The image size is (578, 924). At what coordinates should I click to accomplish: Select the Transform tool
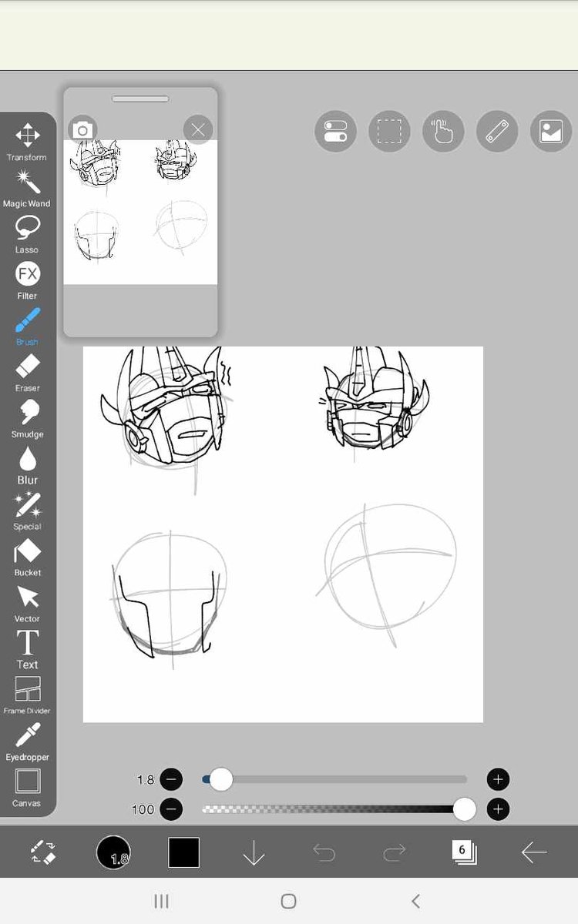coord(27,142)
